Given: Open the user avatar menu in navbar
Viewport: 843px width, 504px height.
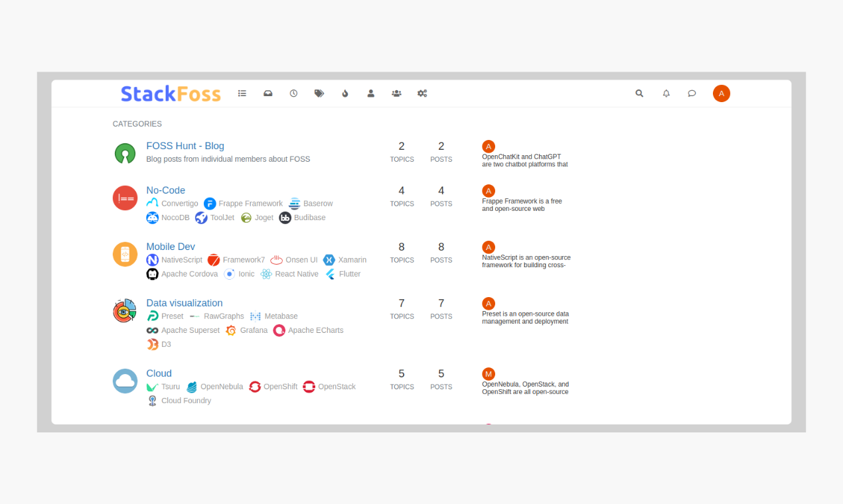Looking at the screenshot, I should 722,94.
